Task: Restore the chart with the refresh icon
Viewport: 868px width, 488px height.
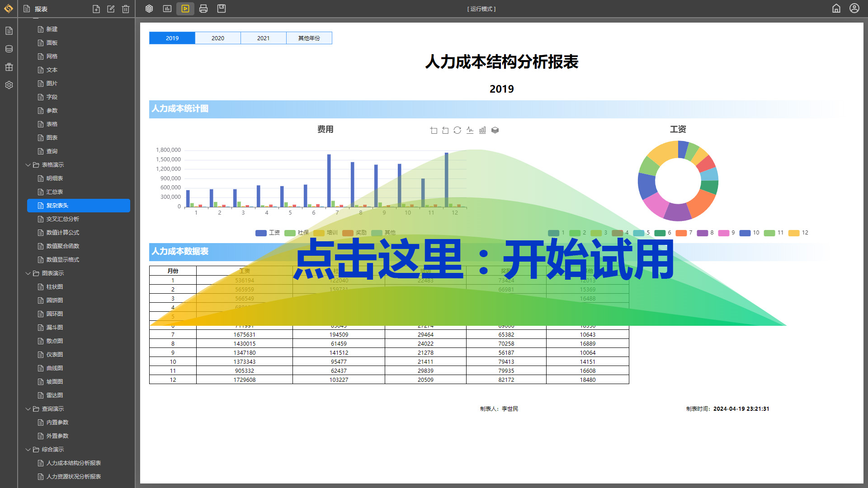Action: [458, 130]
